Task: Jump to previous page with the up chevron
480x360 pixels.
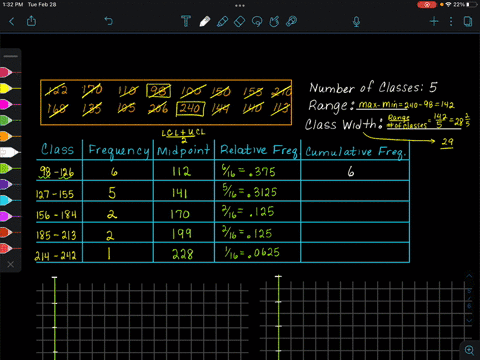Action: click(x=469, y=276)
